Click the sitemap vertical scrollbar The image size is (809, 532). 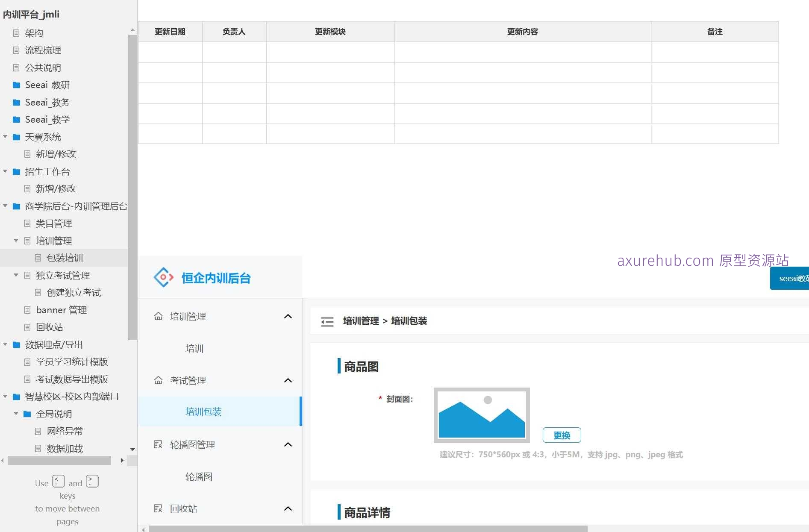click(132, 187)
